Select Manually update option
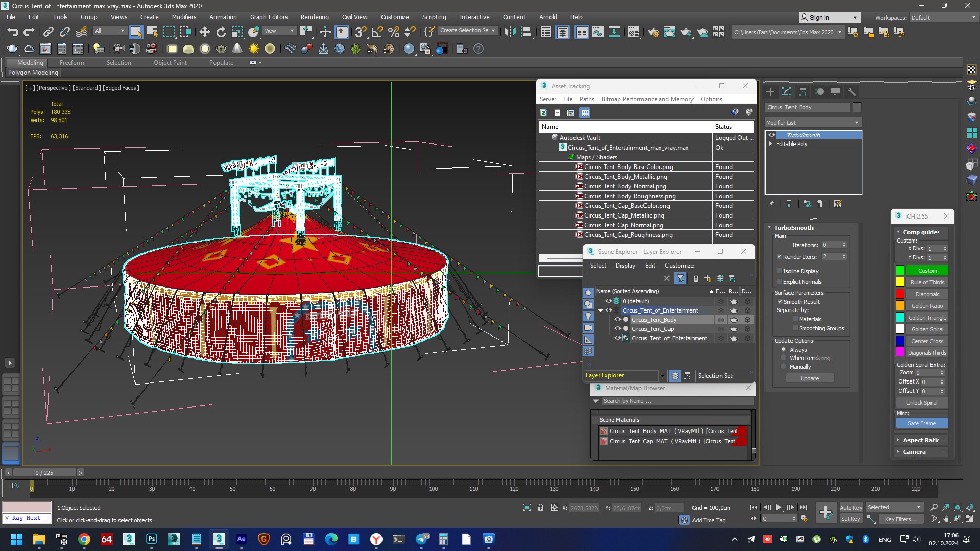This screenshot has height=551, width=980. pyautogui.click(x=783, y=367)
